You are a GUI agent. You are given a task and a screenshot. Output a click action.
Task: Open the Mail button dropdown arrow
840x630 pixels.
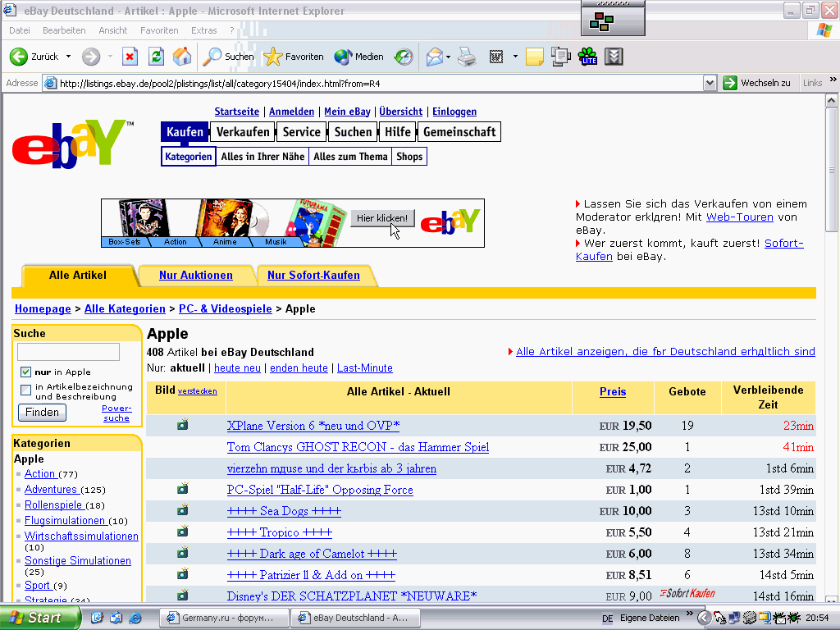tap(448, 57)
